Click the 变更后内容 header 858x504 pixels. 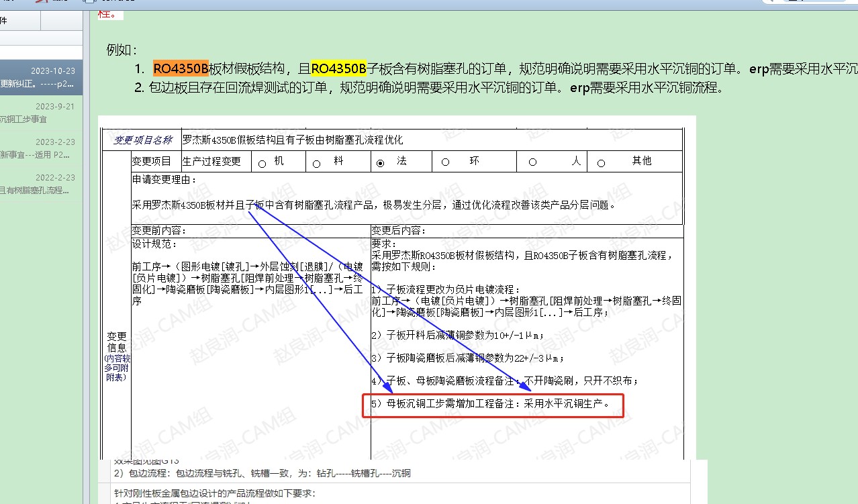(x=399, y=230)
